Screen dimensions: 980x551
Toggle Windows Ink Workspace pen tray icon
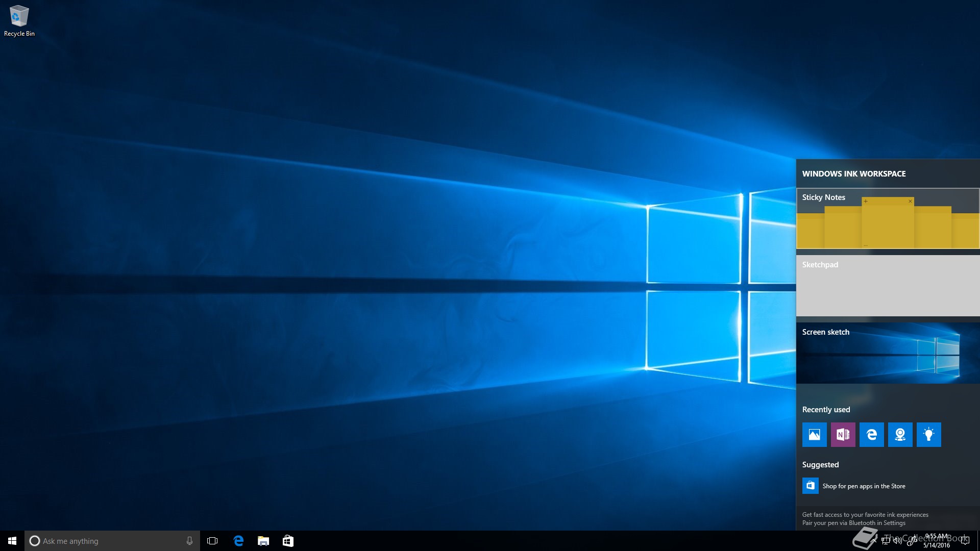coord(911,541)
